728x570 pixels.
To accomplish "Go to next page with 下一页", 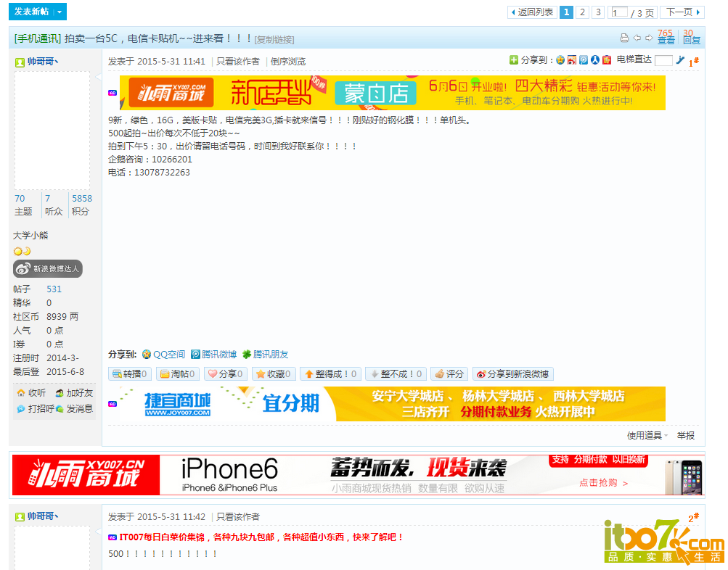I will click(683, 12).
